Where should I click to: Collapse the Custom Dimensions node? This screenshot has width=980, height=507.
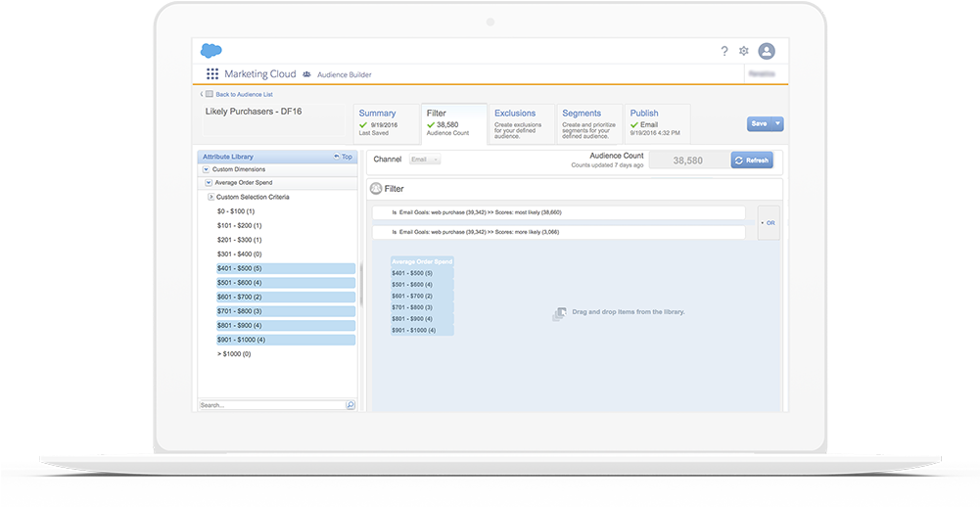pyautogui.click(x=206, y=169)
